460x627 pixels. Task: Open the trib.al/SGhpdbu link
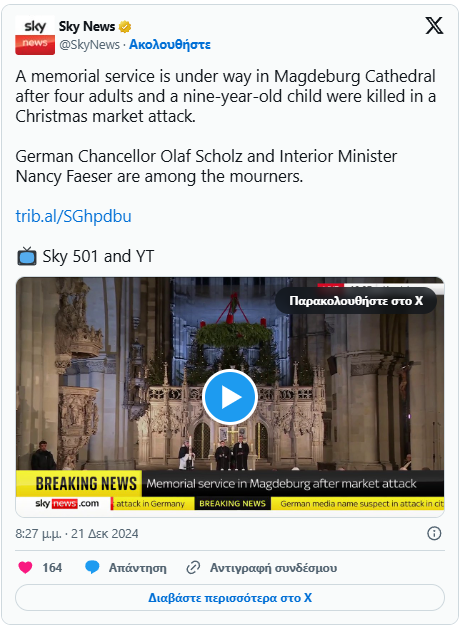click(73, 216)
